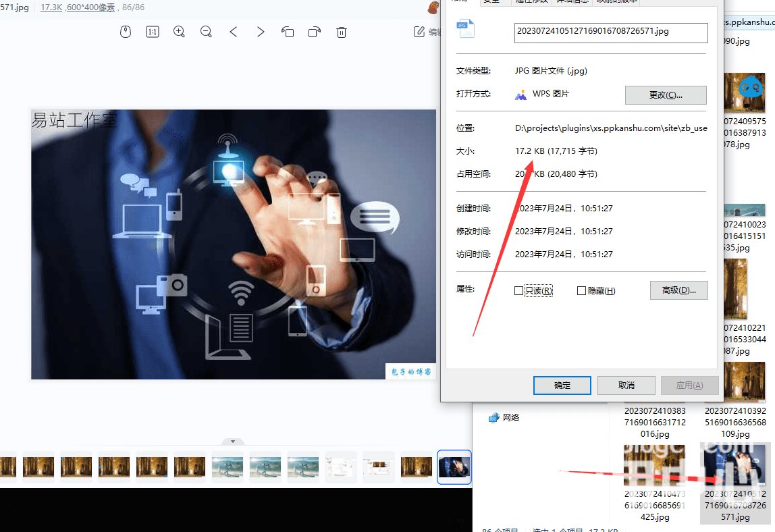Rotate the image counterclockwise
The image size is (775, 532).
coord(288,32)
